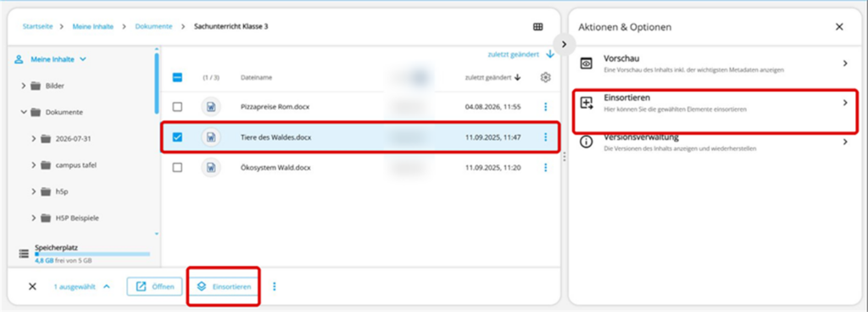
Task: Clear selection with bottom bar X
Action: 32,287
